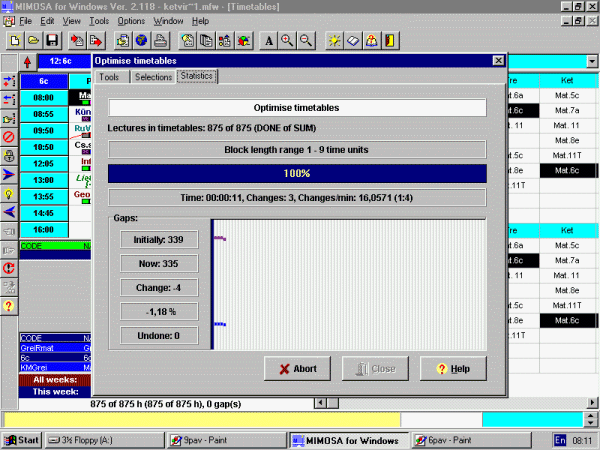Click the padlock icon in left sidebar
Image resolution: width=600 pixels, height=450 pixels.
[9, 155]
